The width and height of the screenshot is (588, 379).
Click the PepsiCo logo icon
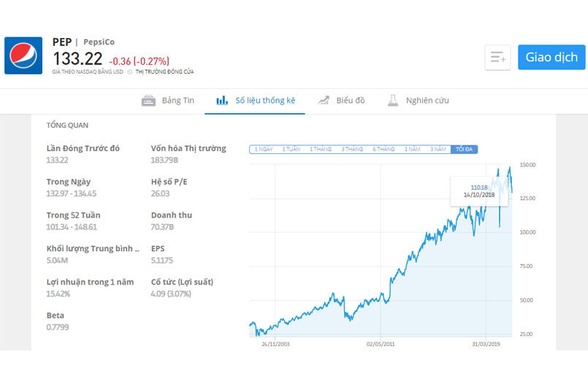coord(23,55)
